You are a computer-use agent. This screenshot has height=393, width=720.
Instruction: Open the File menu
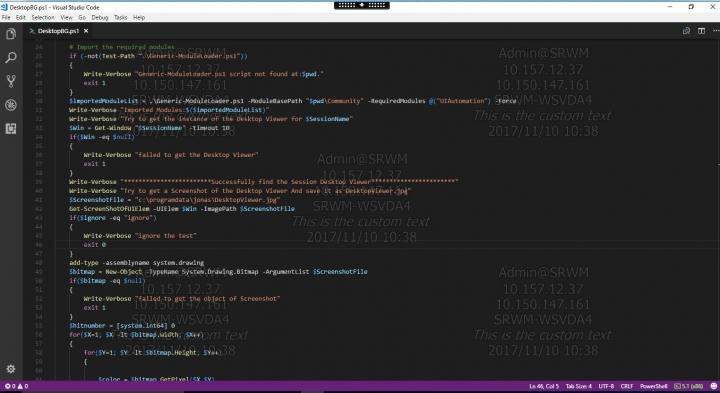pos(6,17)
